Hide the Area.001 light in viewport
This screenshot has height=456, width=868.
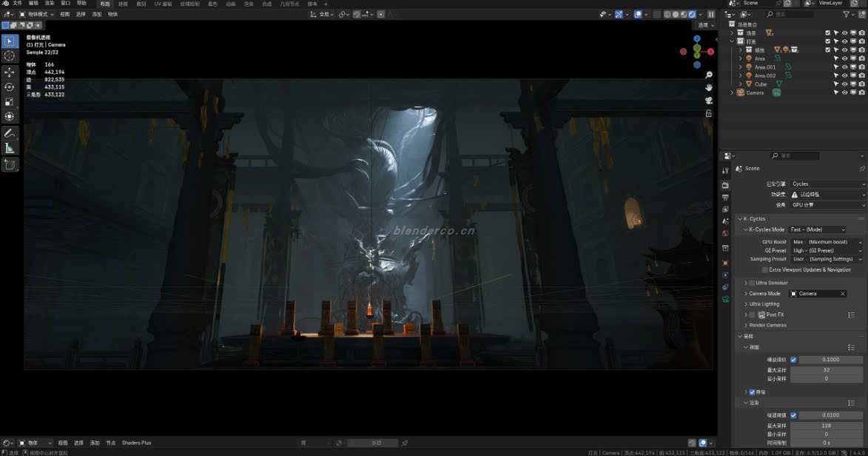point(845,67)
